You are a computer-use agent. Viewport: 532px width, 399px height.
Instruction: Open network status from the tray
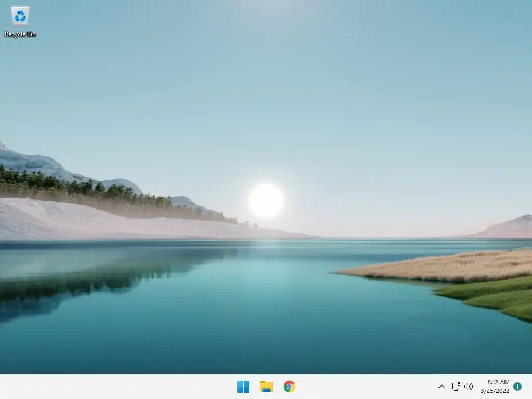click(456, 387)
